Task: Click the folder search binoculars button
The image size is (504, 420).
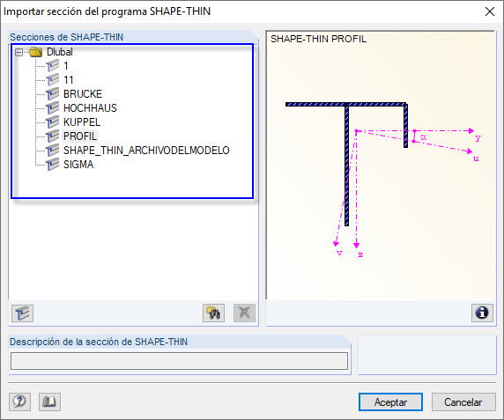Action: tap(213, 313)
